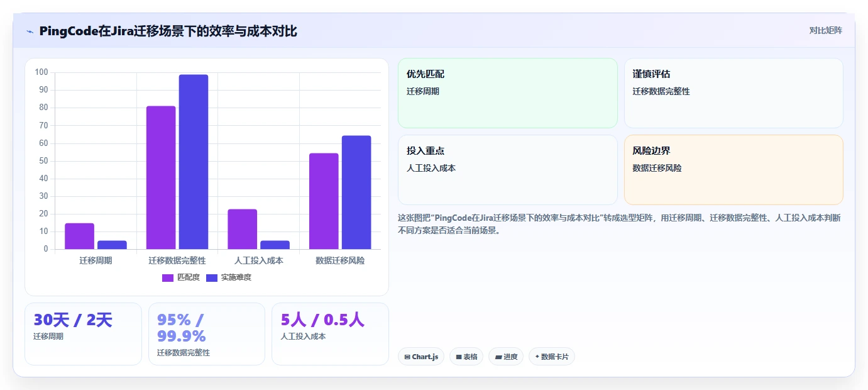Click the 50 value on the y-axis
868x390 pixels.
coord(43,161)
